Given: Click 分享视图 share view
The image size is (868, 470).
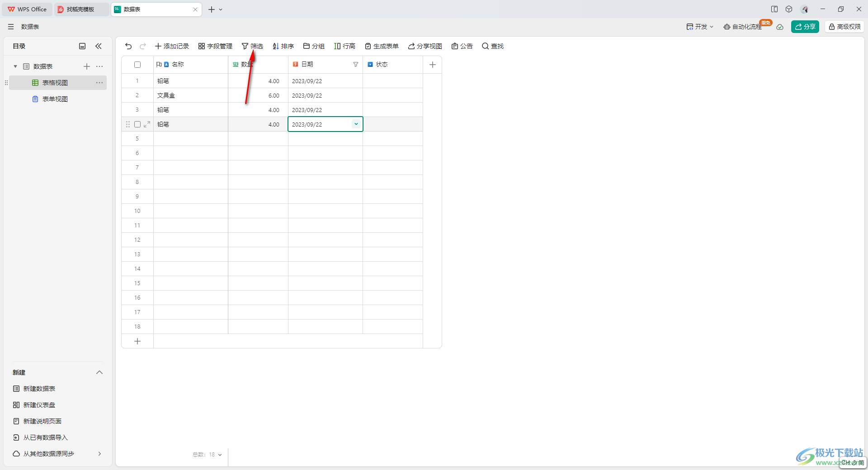Looking at the screenshot, I should click(425, 46).
